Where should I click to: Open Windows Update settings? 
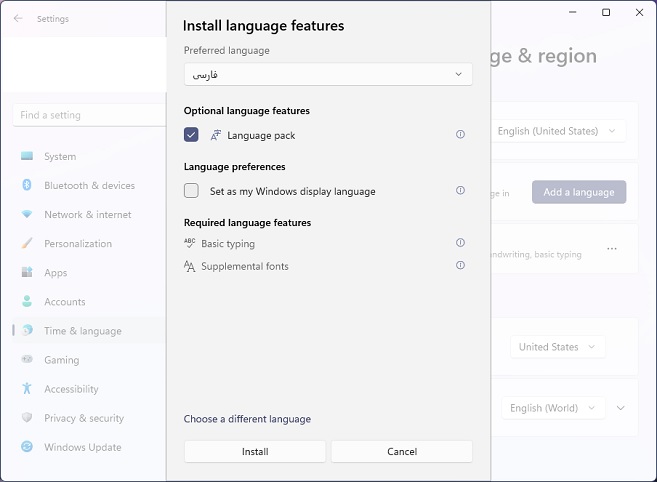pos(89,447)
